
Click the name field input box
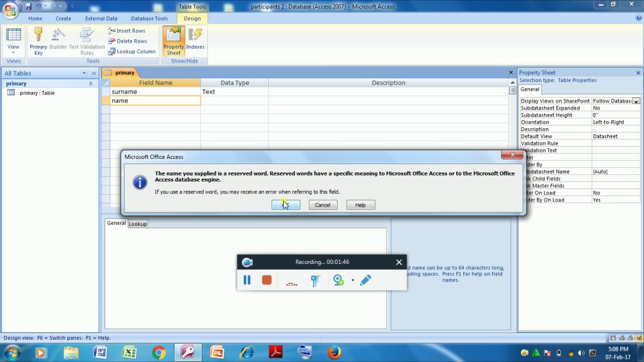155,101
